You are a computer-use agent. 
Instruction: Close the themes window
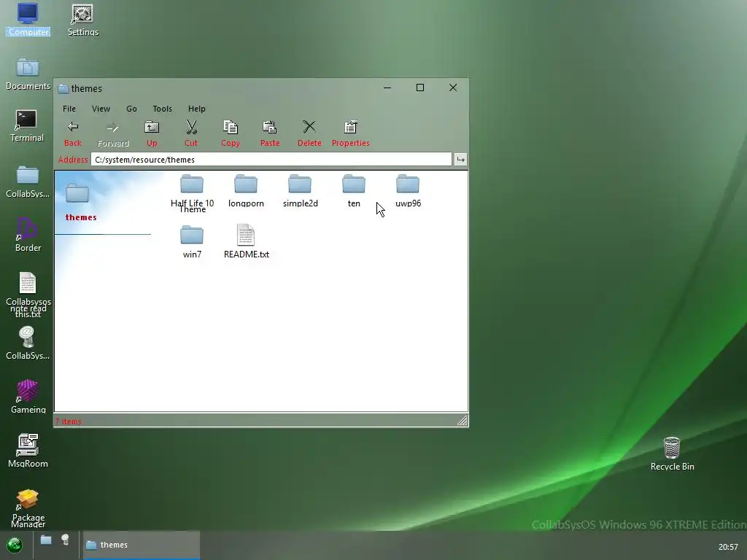[x=453, y=87]
